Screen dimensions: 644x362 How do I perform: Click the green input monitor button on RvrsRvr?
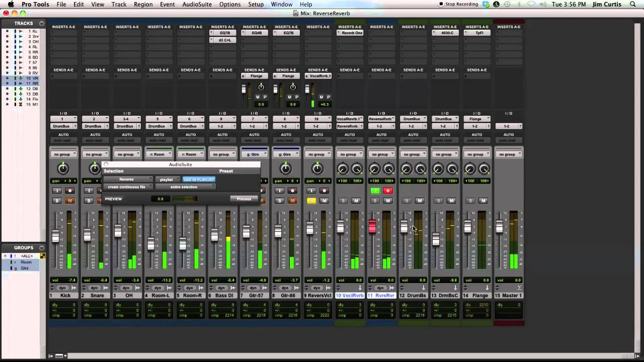pyautogui.click(x=375, y=191)
